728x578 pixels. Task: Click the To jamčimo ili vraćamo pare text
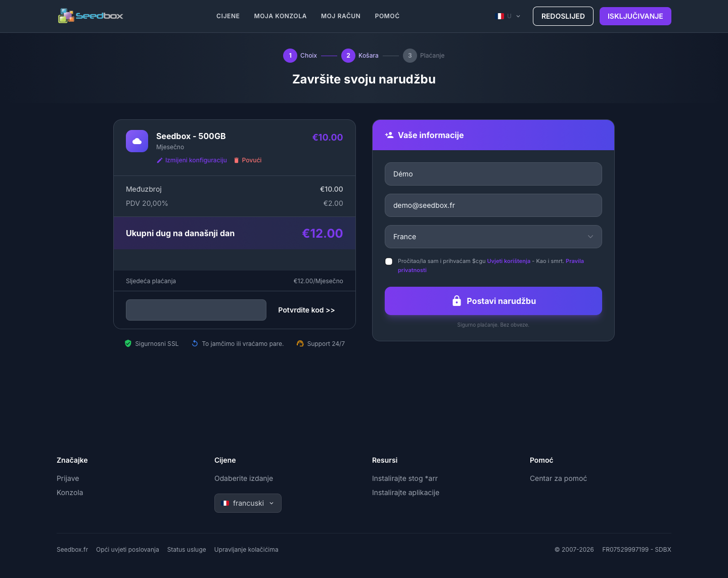pyautogui.click(x=243, y=344)
